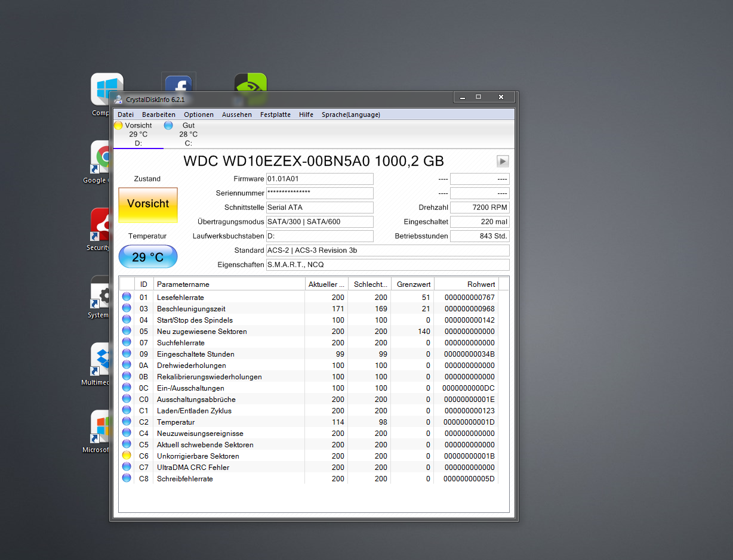Screen dimensions: 733x560
Task: Click the CrystalDiskInfo title bar icon
Action: pyautogui.click(x=119, y=99)
